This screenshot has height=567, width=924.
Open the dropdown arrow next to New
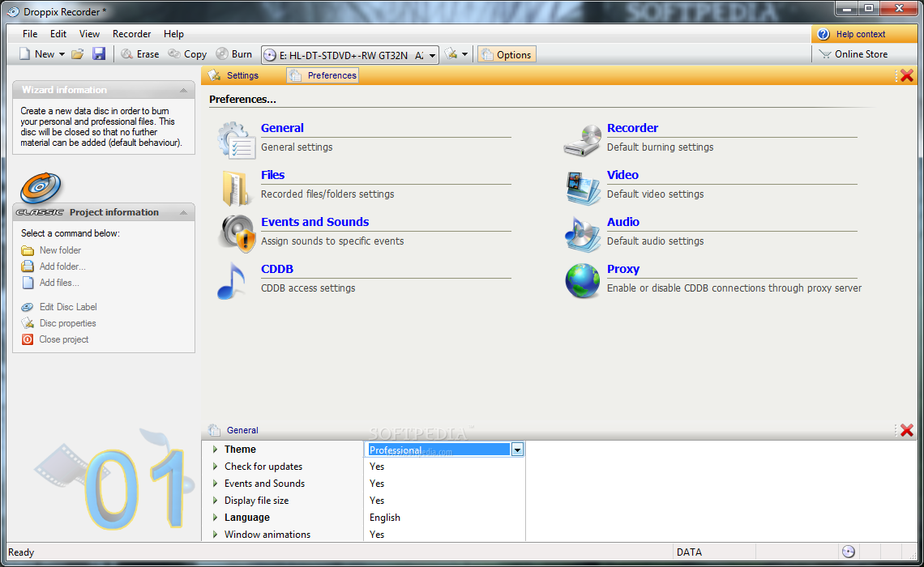pyautogui.click(x=62, y=54)
